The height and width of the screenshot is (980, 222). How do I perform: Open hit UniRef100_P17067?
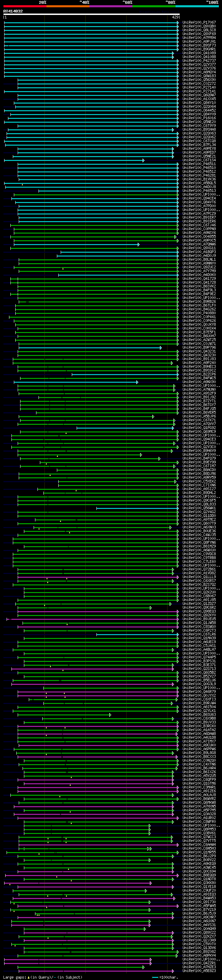(199, 23)
